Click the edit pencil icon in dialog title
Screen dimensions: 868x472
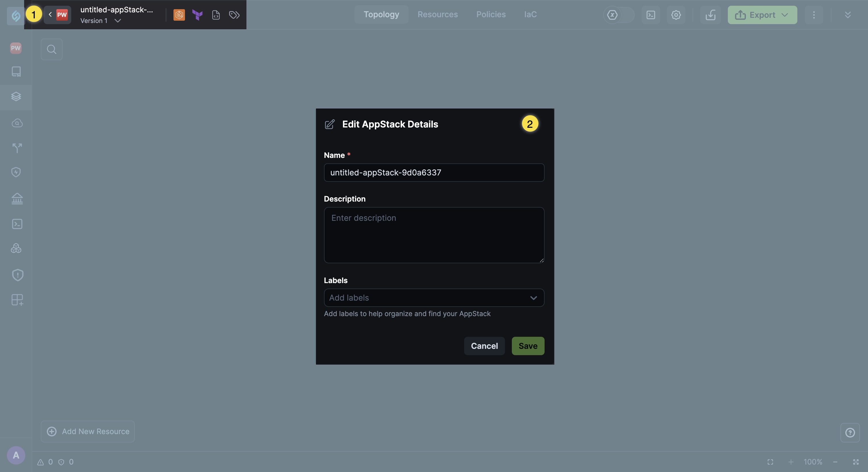tap(329, 124)
